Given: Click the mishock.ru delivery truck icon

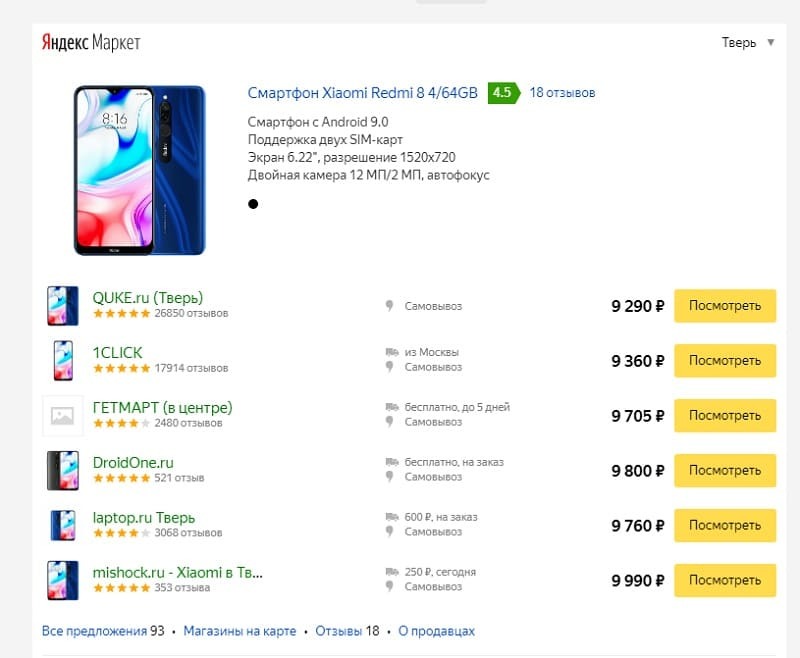Looking at the screenshot, I should (x=390, y=572).
